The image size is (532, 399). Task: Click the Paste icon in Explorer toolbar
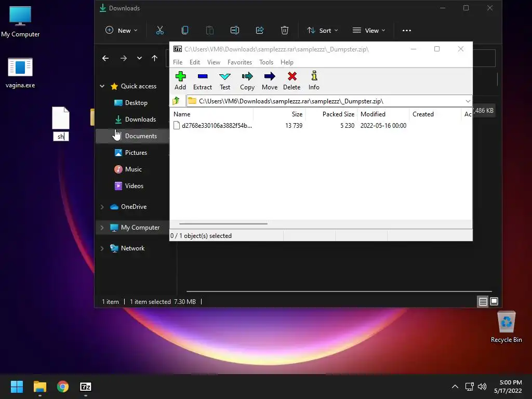coord(210,31)
